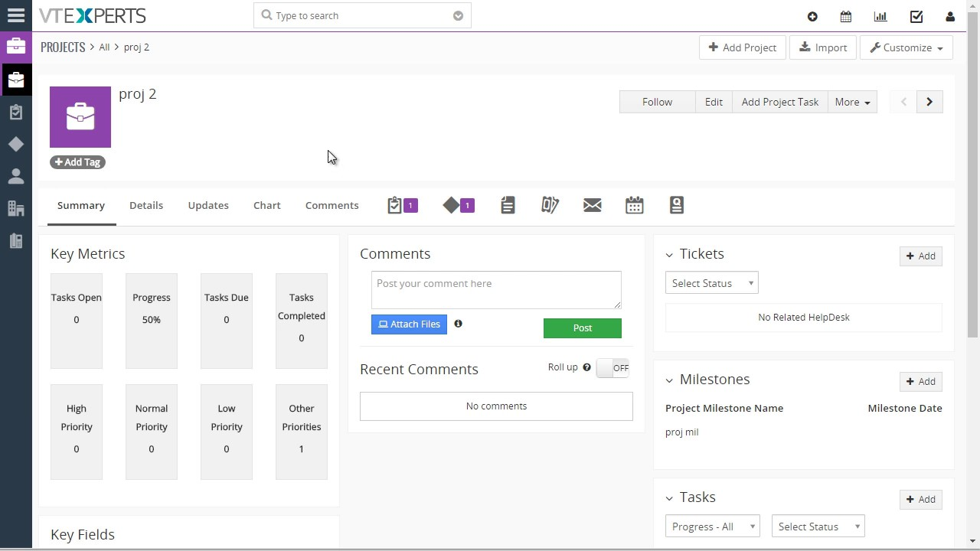
Task: Click the green Post button
Action: 582,328
